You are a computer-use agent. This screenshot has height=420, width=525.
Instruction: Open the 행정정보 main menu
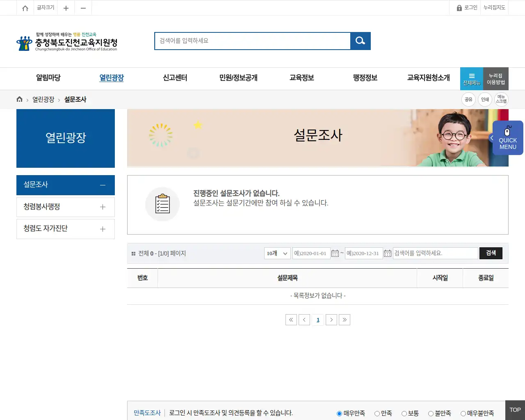(365, 78)
